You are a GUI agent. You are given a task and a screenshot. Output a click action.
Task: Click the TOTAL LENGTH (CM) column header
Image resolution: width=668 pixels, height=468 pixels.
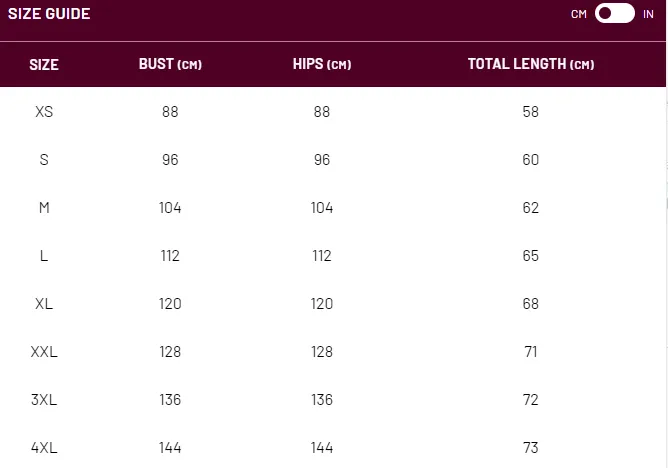[x=531, y=64]
